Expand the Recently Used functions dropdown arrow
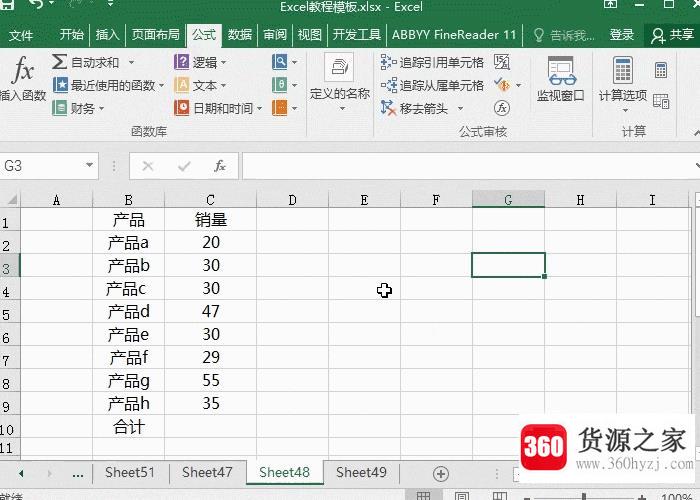 (162, 85)
